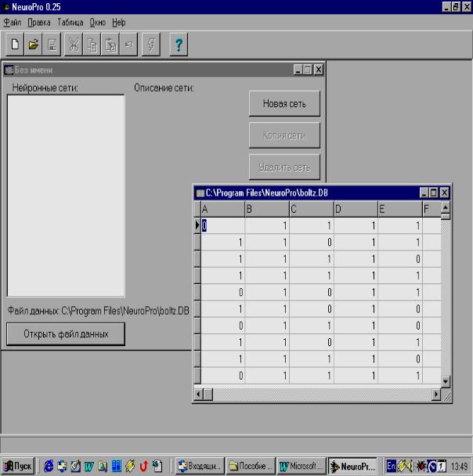Click the Outlook Express quick launch icon
The width and height of the screenshot is (473, 476).
62,466
